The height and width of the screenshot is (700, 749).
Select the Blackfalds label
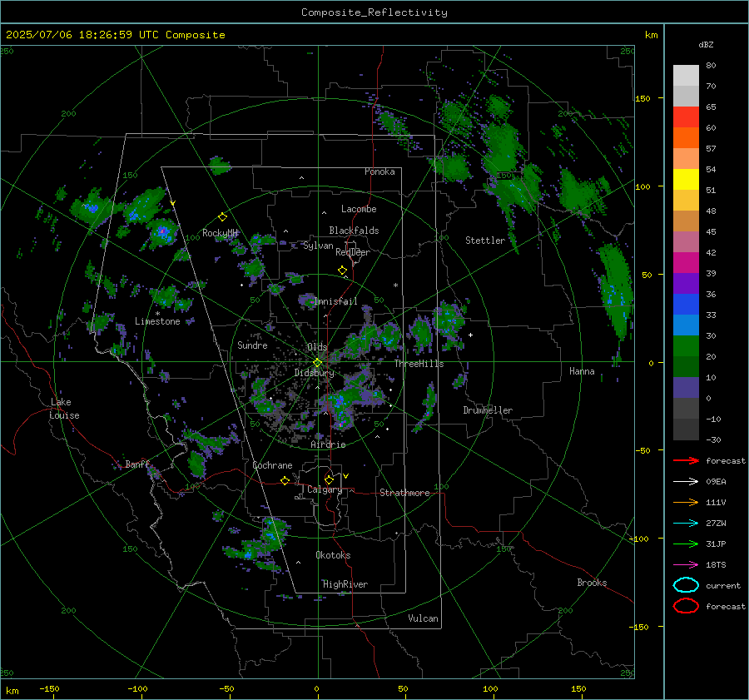pos(354,231)
